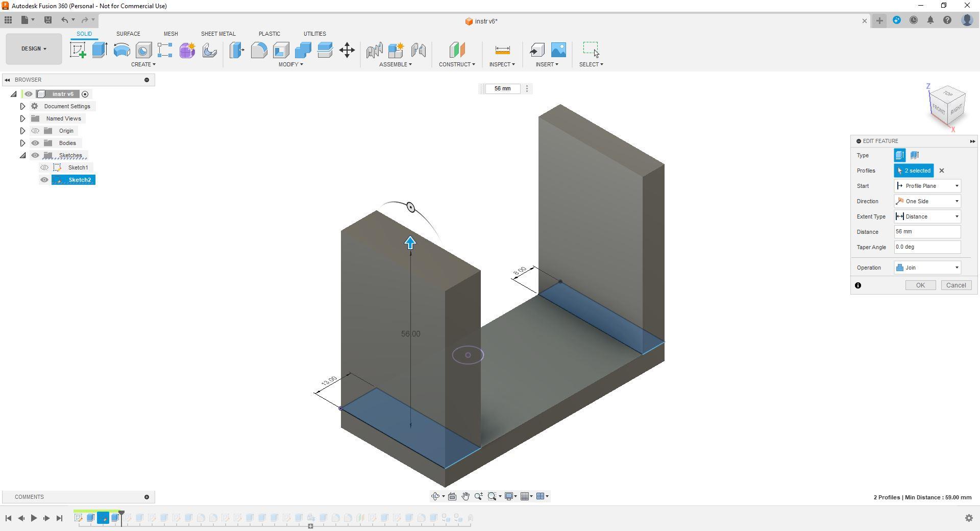Toggle visibility of Sketch1
The height and width of the screenshot is (531, 980).
click(x=44, y=167)
